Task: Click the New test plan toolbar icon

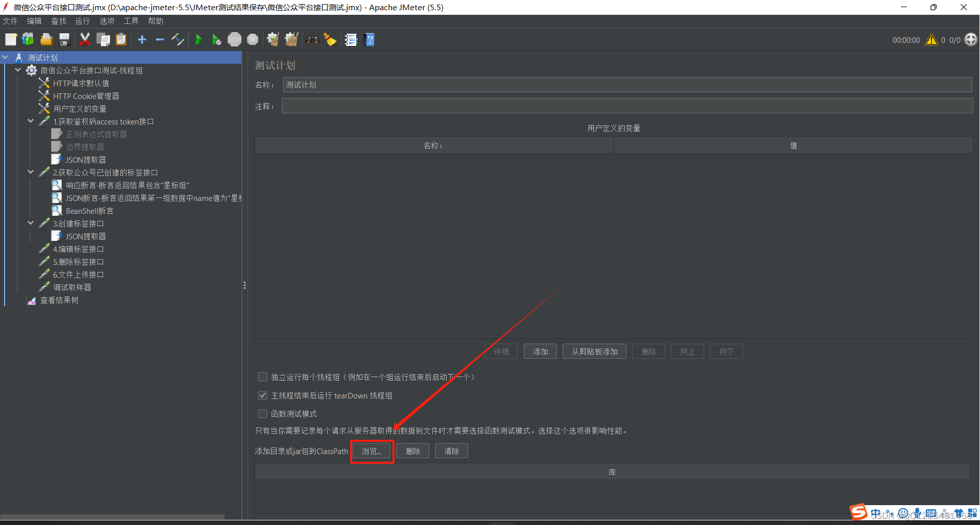Action: [x=11, y=39]
